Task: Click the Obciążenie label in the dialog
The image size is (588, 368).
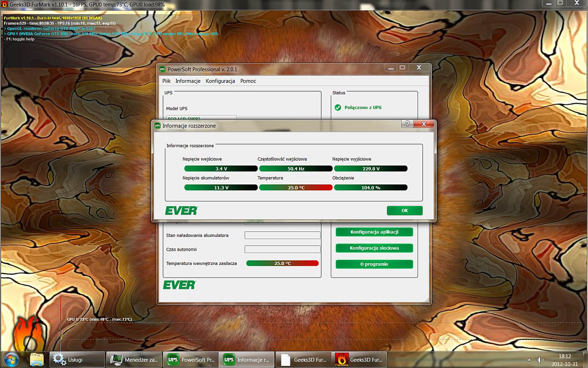Action: 343,178
